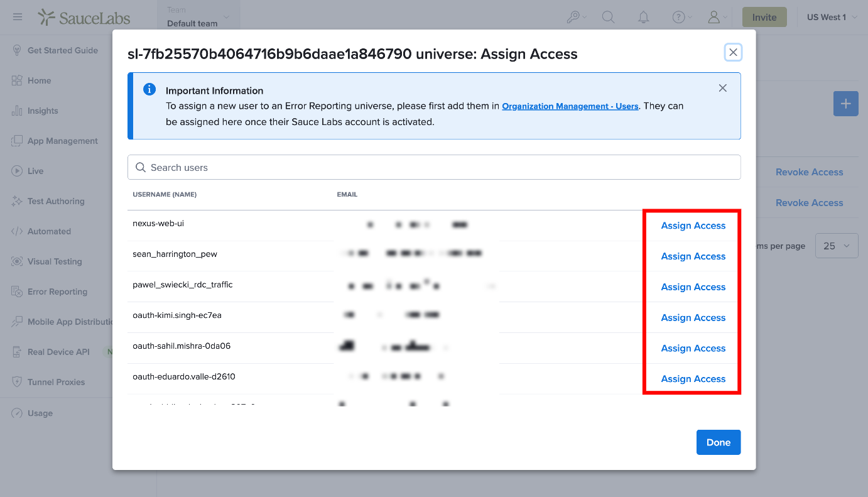Click the blue plus add button
The height and width of the screenshot is (497, 868).
coord(845,104)
